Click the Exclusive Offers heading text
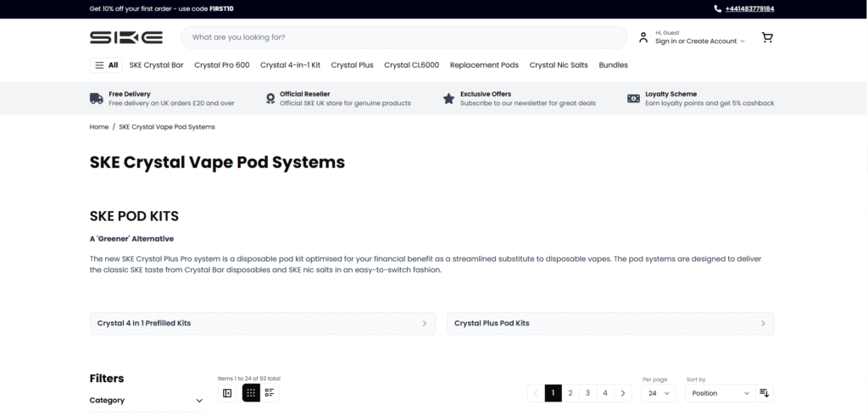 coord(486,94)
